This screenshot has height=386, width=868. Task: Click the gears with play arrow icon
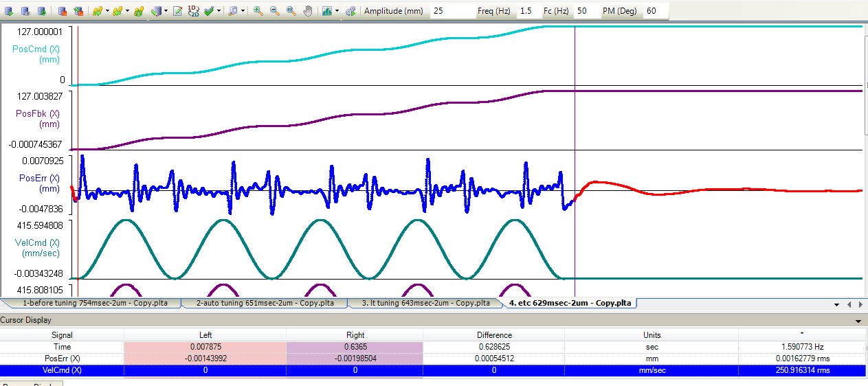(350, 11)
